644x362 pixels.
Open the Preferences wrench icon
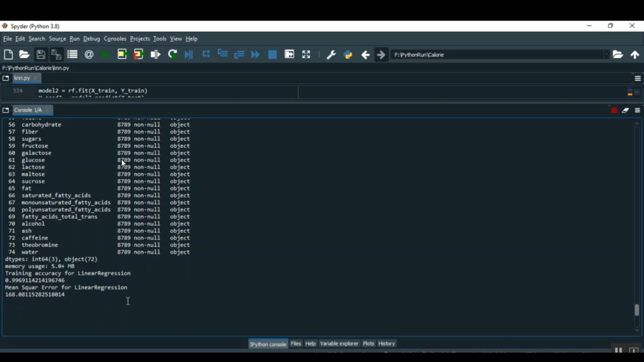coord(331,55)
